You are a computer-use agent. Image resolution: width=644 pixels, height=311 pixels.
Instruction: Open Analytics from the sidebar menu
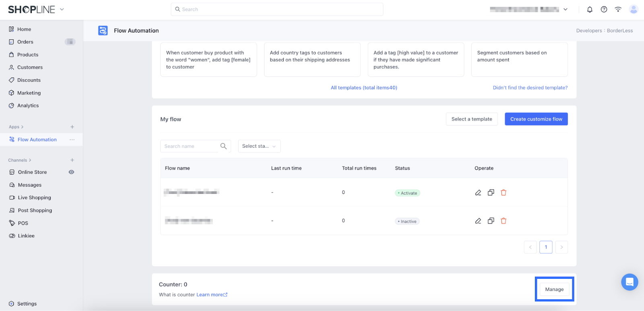click(x=28, y=106)
